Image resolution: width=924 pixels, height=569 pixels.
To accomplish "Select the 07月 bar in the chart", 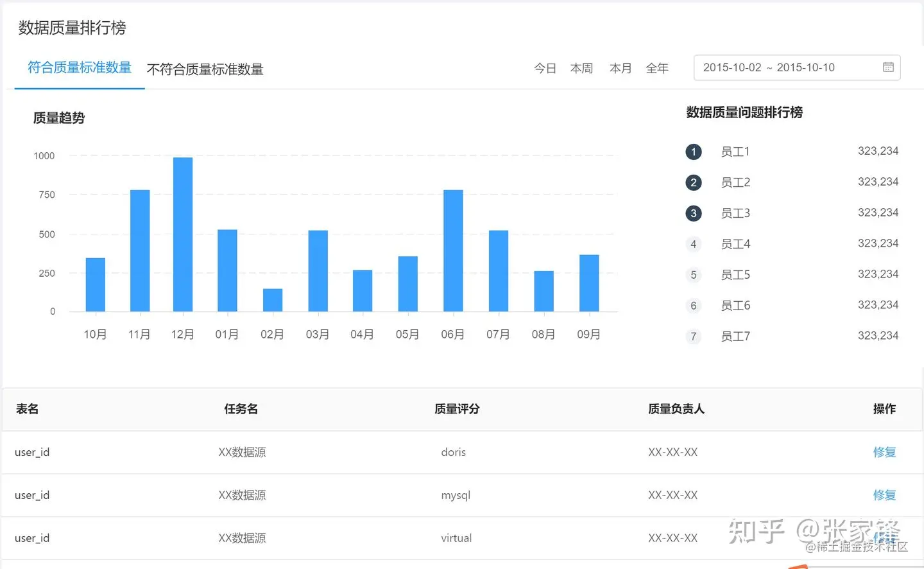I will (499, 271).
